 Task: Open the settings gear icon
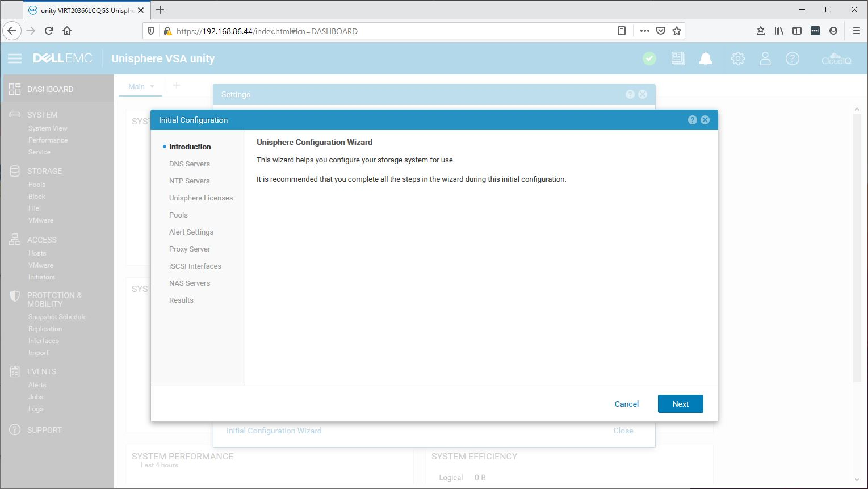coord(737,58)
